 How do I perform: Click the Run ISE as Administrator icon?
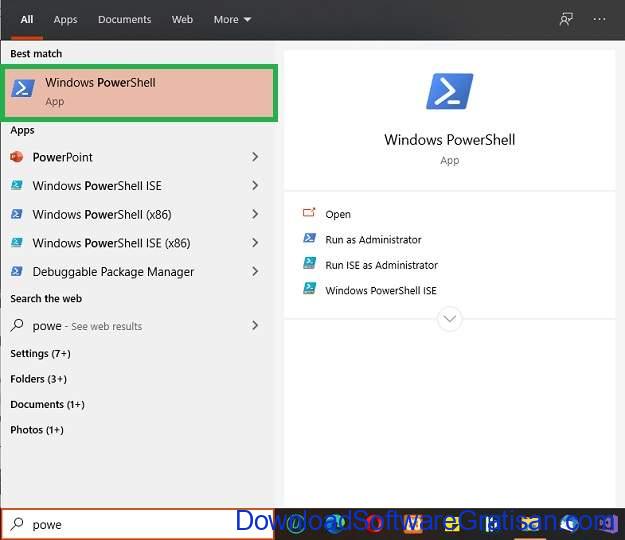click(310, 263)
